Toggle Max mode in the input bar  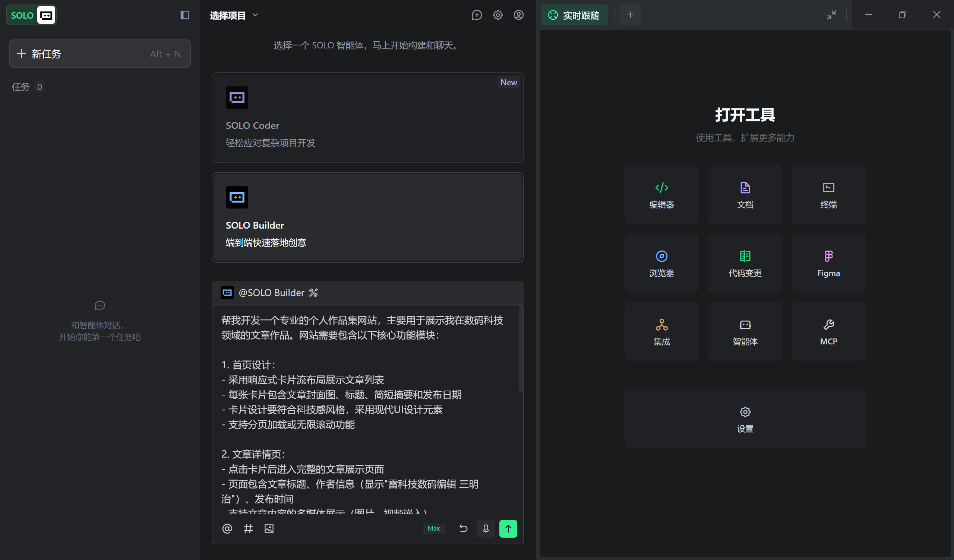(434, 528)
